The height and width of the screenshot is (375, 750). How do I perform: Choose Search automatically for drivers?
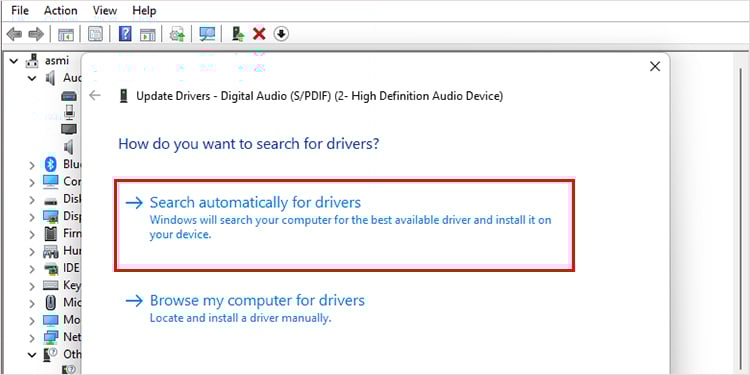344,225
